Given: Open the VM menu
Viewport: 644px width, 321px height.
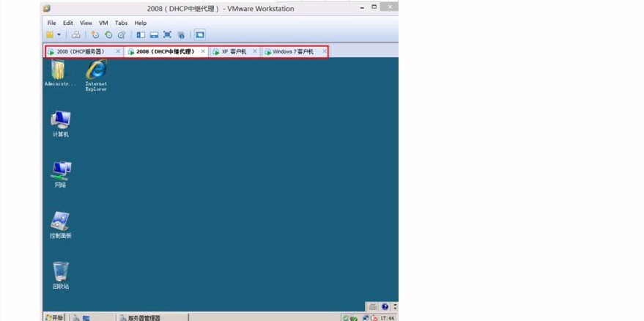Looking at the screenshot, I should (x=103, y=23).
